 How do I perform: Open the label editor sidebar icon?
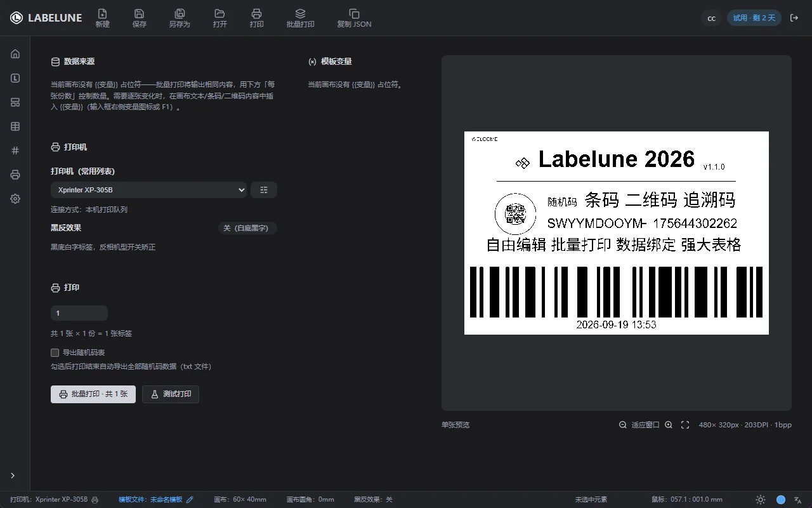tap(15, 78)
